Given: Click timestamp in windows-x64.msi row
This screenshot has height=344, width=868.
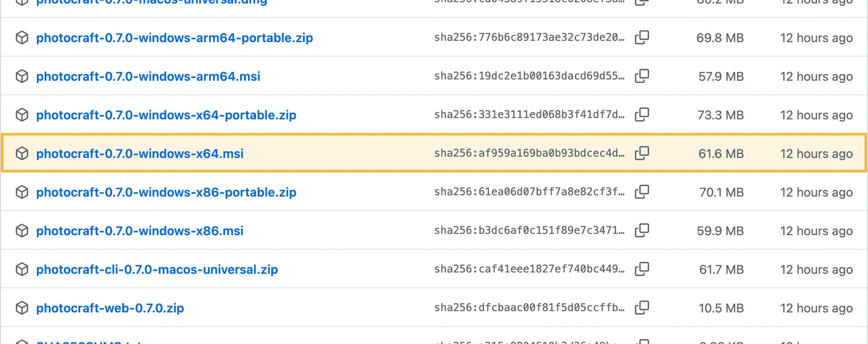Looking at the screenshot, I should pyautogui.click(x=816, y=154).
